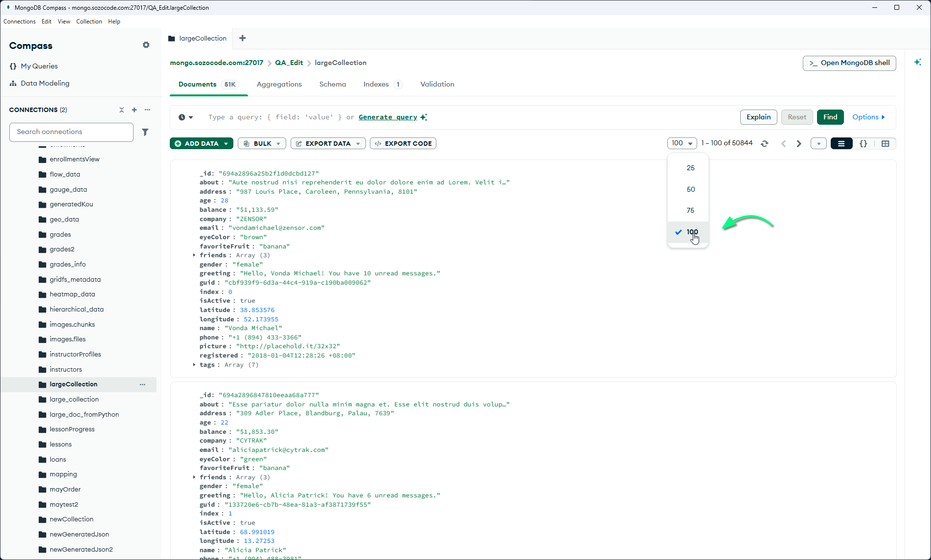
Task: Switch to Aggregations tab
Action: pos(279,85)
